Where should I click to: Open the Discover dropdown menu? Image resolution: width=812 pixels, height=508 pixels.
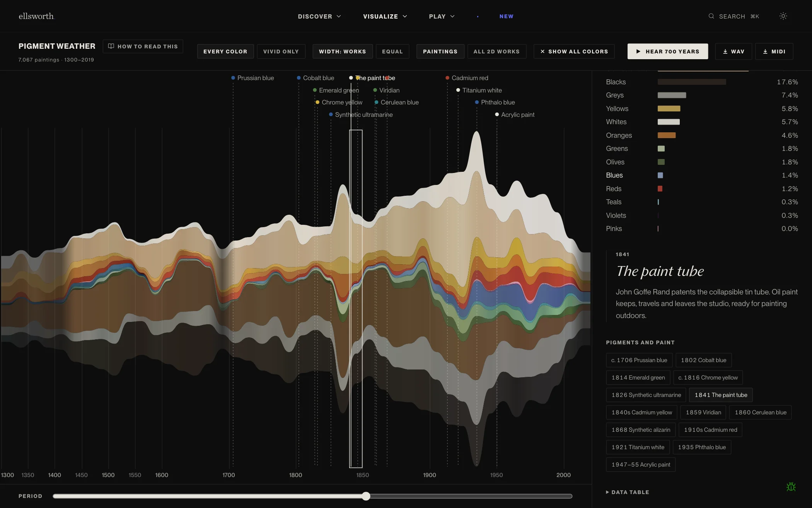pos(319,16)
